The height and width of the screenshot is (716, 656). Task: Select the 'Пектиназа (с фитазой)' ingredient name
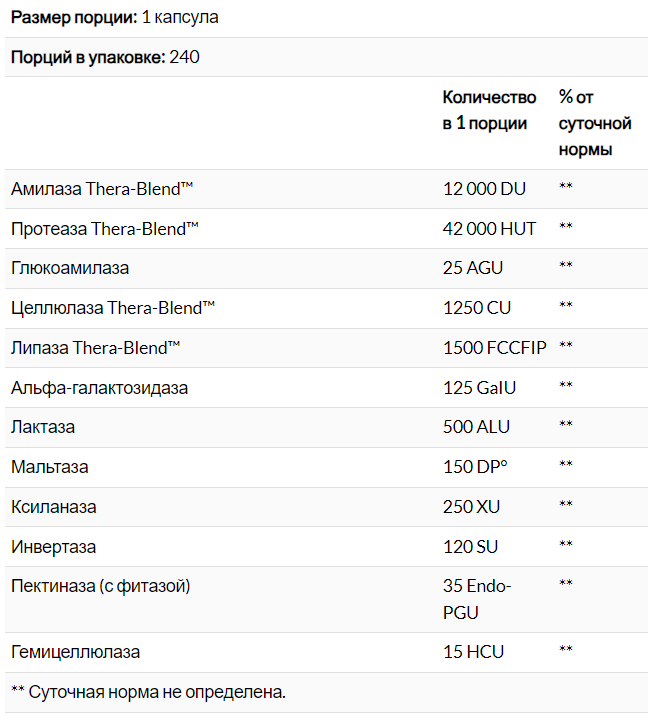pos(100,586)
